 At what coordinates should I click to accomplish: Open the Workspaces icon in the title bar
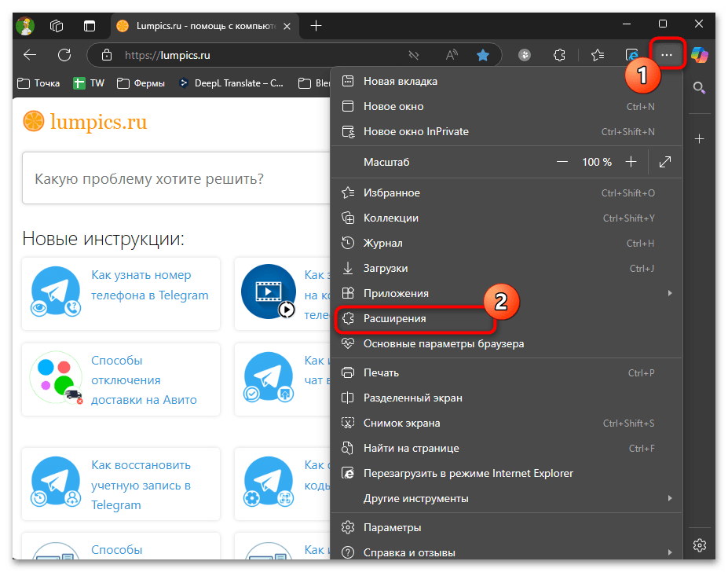(57, 26)
